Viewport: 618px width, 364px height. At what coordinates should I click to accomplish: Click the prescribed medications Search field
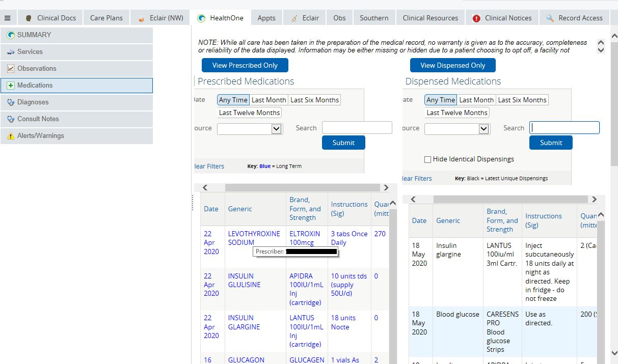coord(357,128)
